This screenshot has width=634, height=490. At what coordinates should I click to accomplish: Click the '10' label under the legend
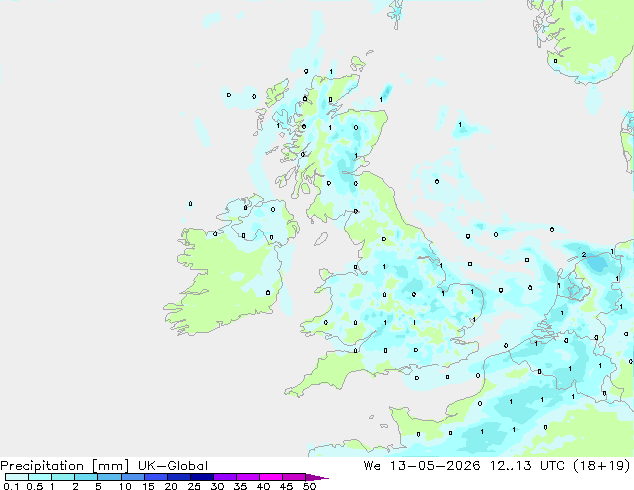125,486
